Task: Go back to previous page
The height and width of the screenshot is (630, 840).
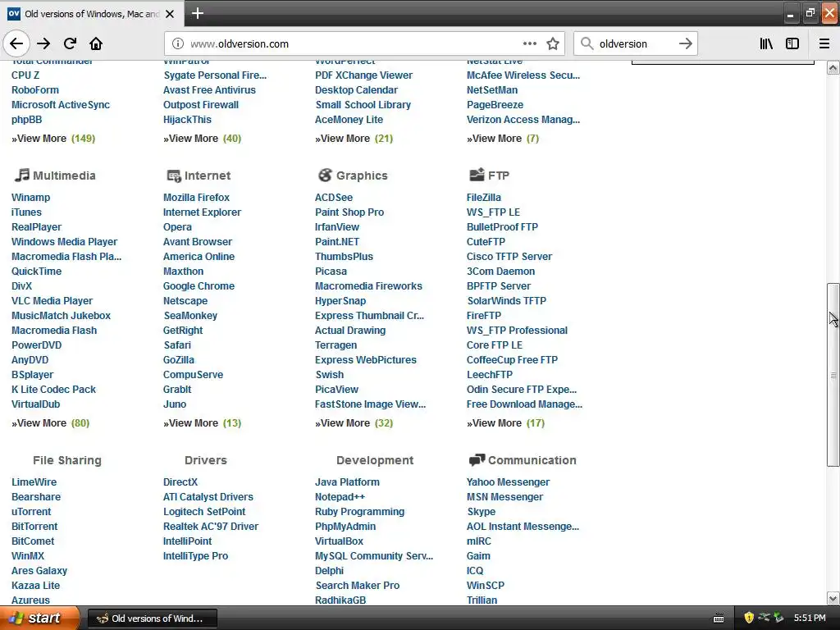Action: click(x=16, y=44)
